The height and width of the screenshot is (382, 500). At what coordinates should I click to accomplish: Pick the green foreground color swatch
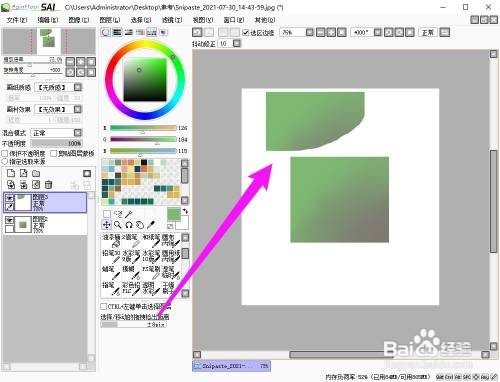(x=173, y=214)
